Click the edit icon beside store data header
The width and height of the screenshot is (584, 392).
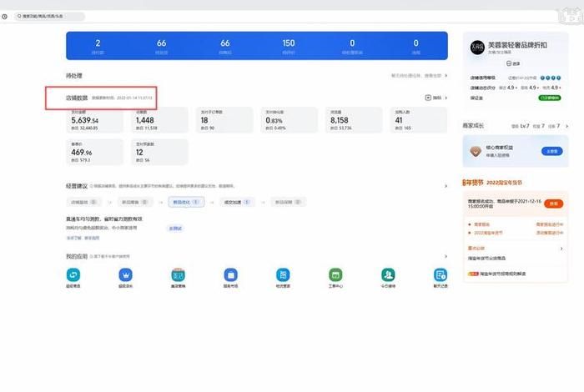428,98
